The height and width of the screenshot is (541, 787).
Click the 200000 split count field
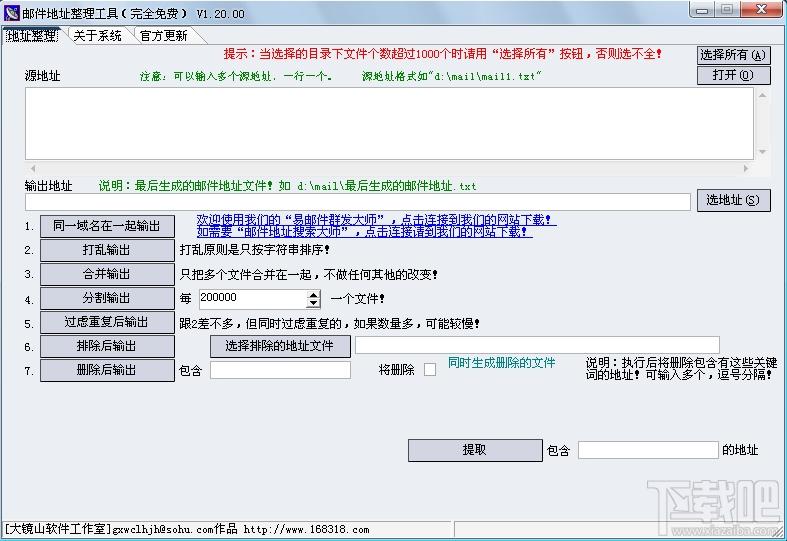tap(252, 299)
